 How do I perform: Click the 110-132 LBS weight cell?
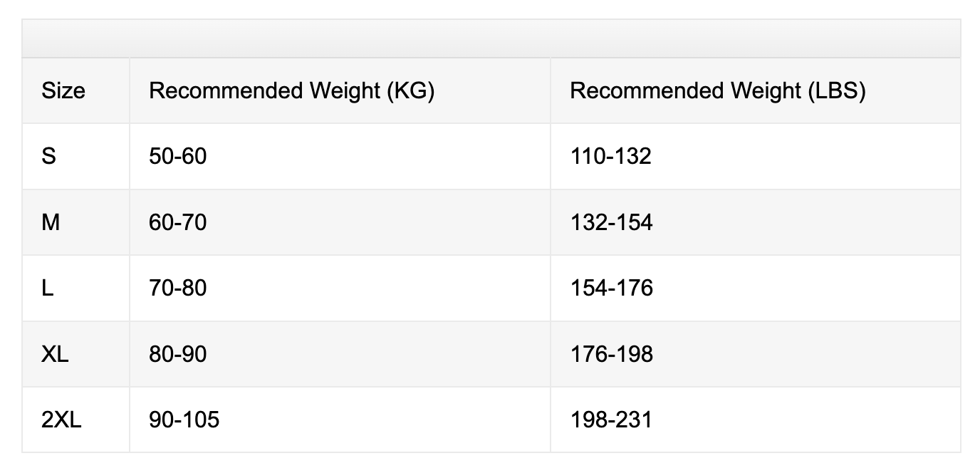[611, 156]
